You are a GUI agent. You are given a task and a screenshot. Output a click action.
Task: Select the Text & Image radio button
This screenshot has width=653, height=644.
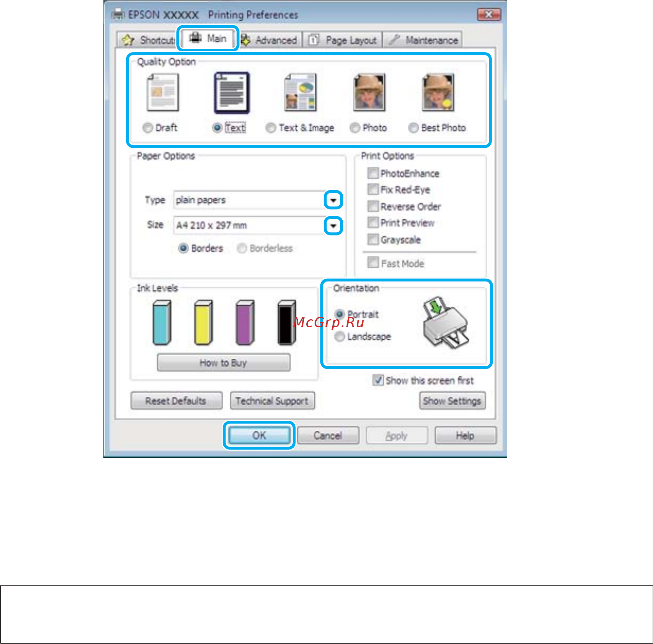(271, 128)
